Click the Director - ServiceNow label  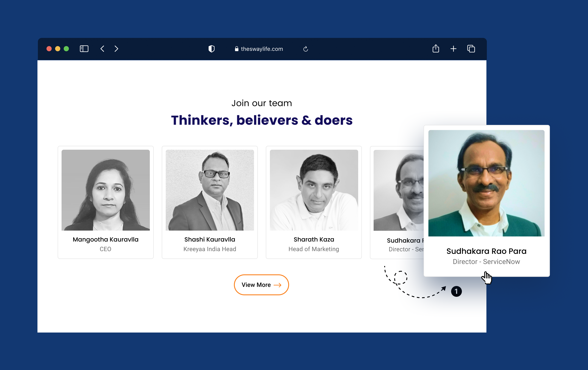486,261
